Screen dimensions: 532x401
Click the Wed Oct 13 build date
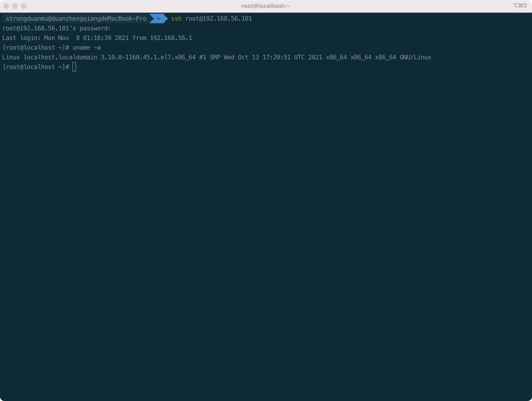coord(241,57)
